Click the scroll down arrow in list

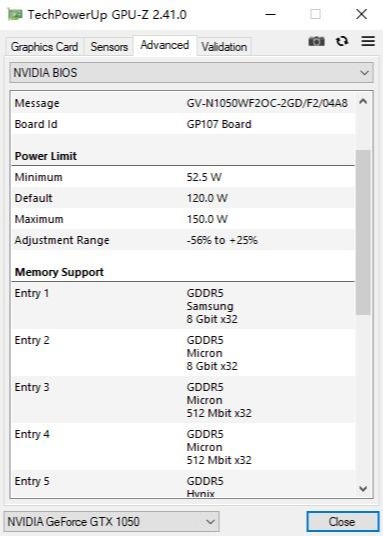coord(363,489)
